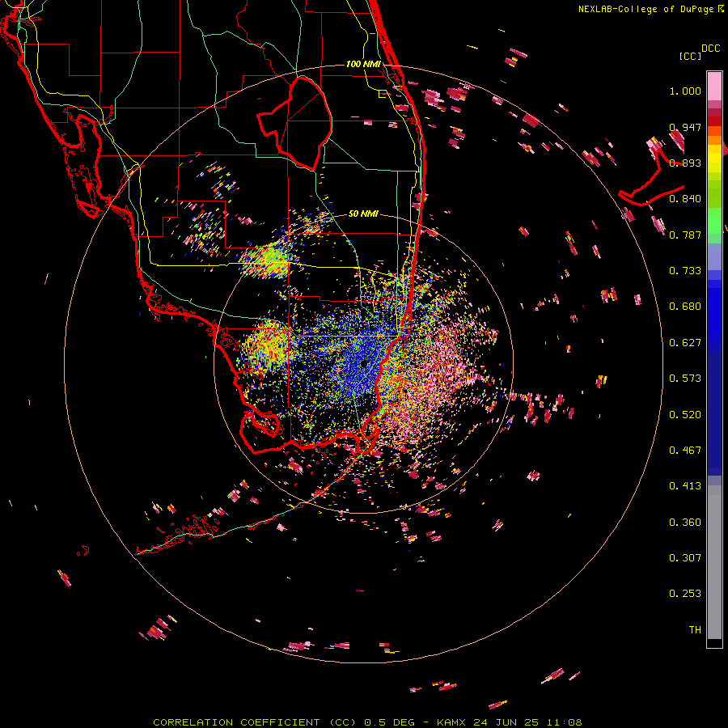Click the 0.360 scale value
This screenshot has width=728, height=728.
pyautogui.click(x=685, y=523)
